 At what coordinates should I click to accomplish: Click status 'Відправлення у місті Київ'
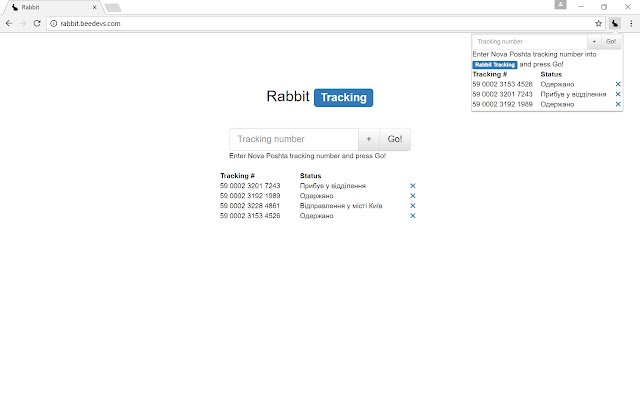[x=341, y=206]
